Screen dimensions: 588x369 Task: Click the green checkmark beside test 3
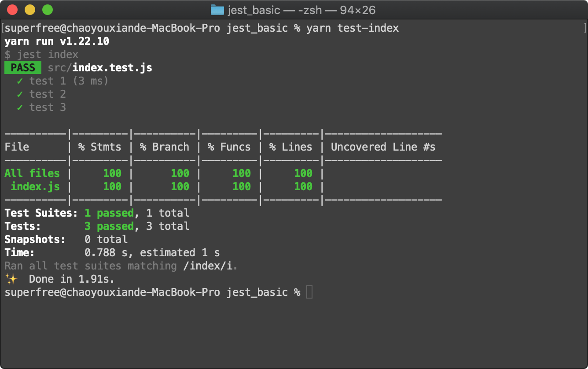[20, 107]
